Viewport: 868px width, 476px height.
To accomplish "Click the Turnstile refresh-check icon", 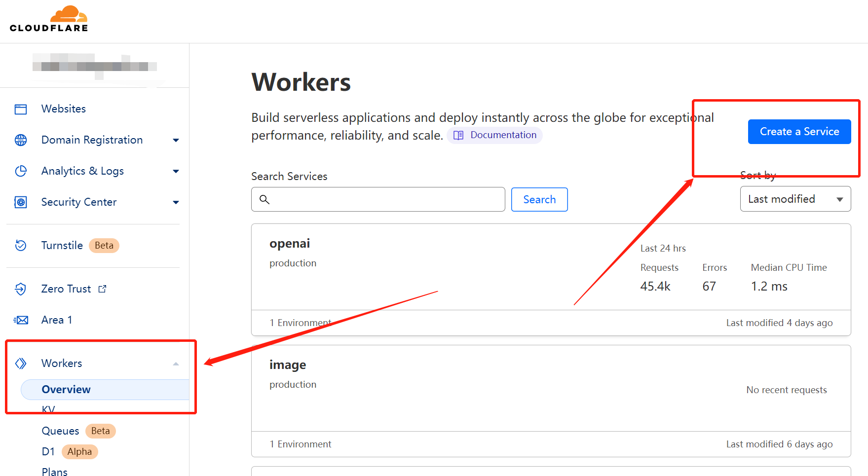I will pyautogui.click(x=21, y=245).
